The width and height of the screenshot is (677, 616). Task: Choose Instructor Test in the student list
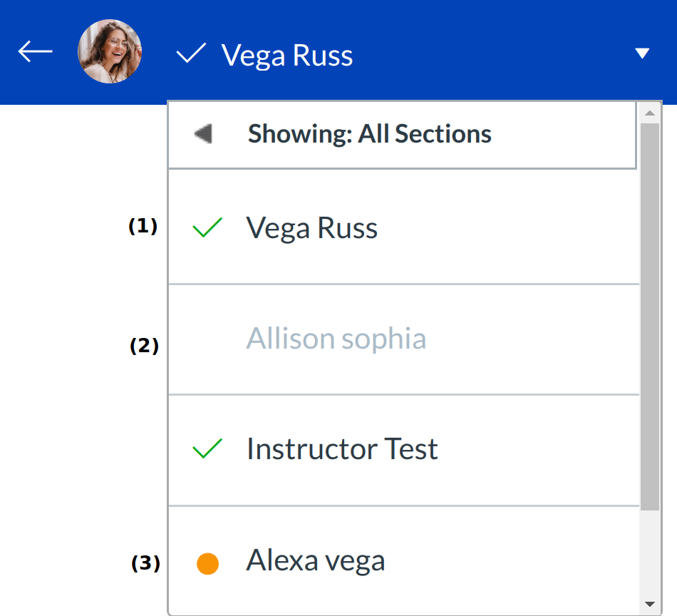point(342,449)
